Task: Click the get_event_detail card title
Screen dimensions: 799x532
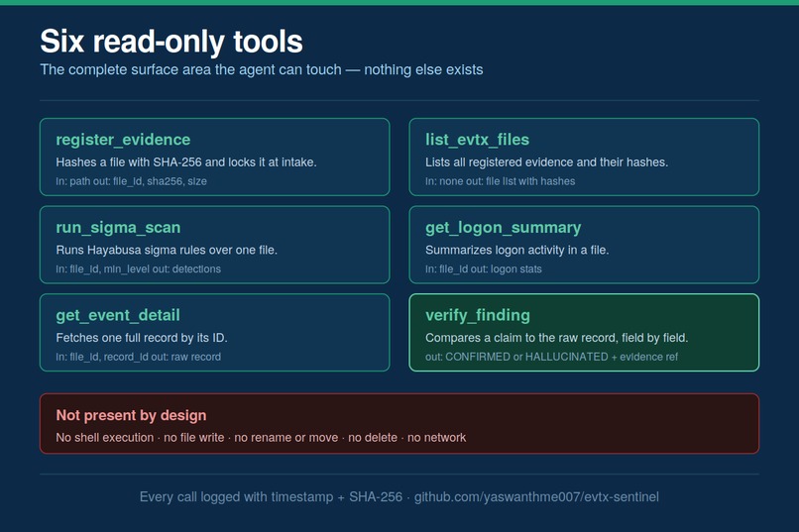Action: [x=118, y=315]
